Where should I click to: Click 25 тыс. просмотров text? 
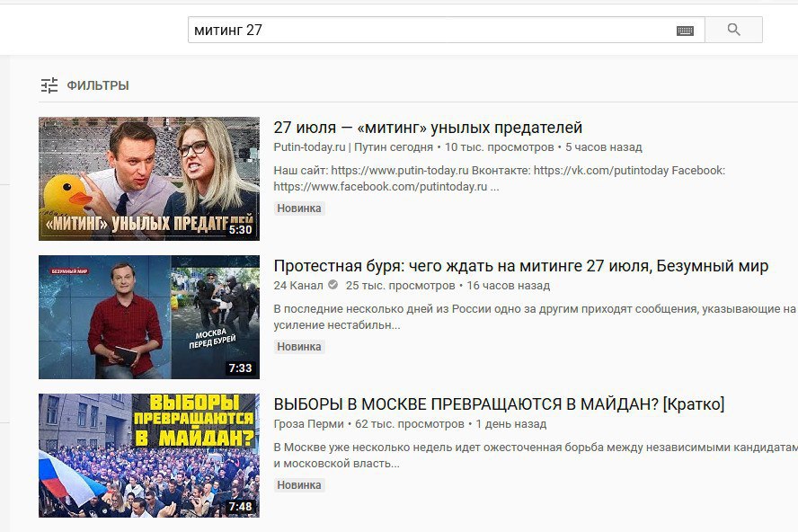[401, 286]
